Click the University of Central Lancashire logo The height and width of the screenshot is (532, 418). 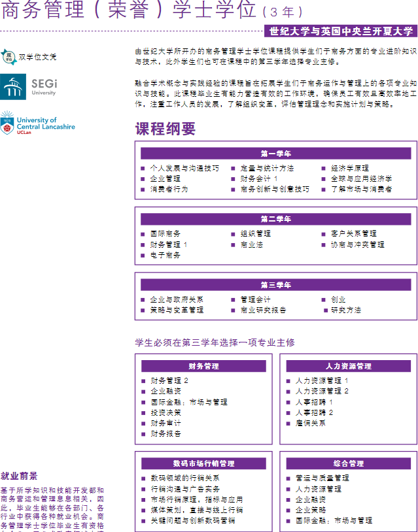(38, 123)
